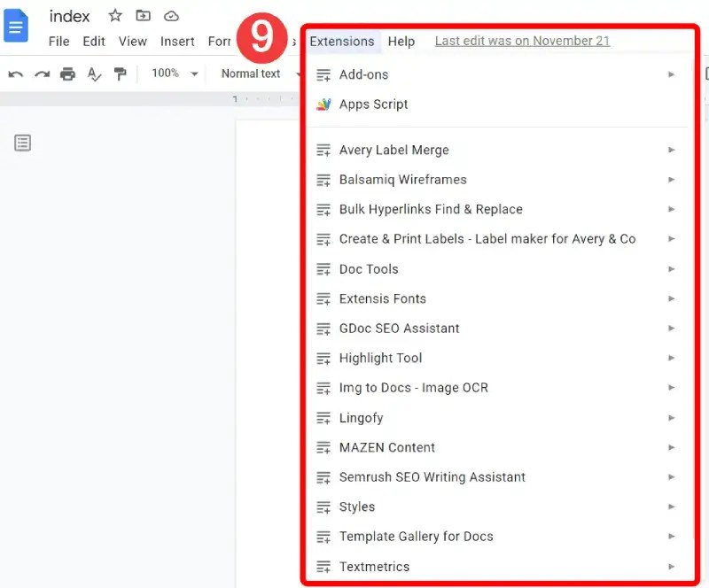Select Balsamiq Wireframes menu entry
The height and width of the screenshot is (588, 709).
(x=497, y=180)
